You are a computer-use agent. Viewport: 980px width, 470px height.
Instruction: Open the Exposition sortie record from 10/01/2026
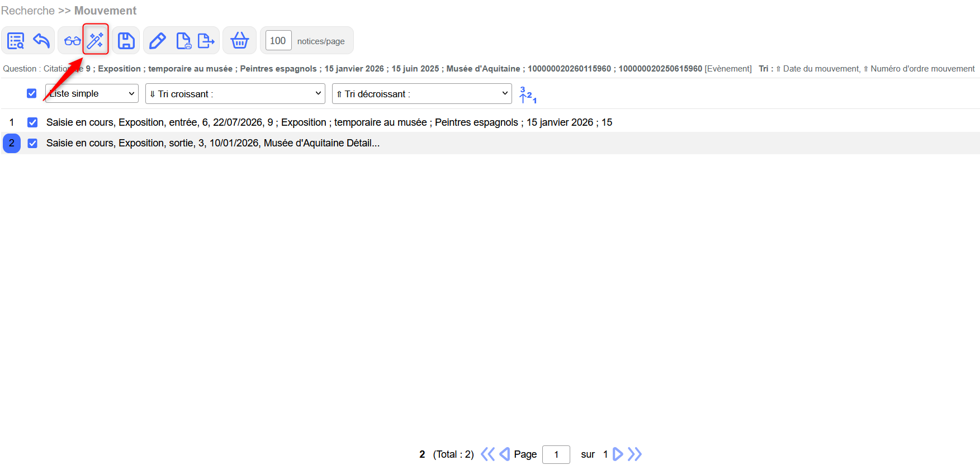click(212, 144)
